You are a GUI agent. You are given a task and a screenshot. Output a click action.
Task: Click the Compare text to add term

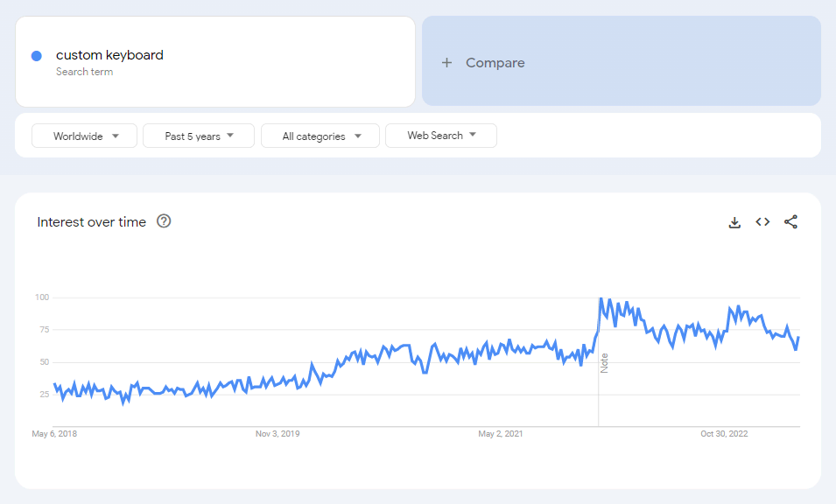coord(495,63)
